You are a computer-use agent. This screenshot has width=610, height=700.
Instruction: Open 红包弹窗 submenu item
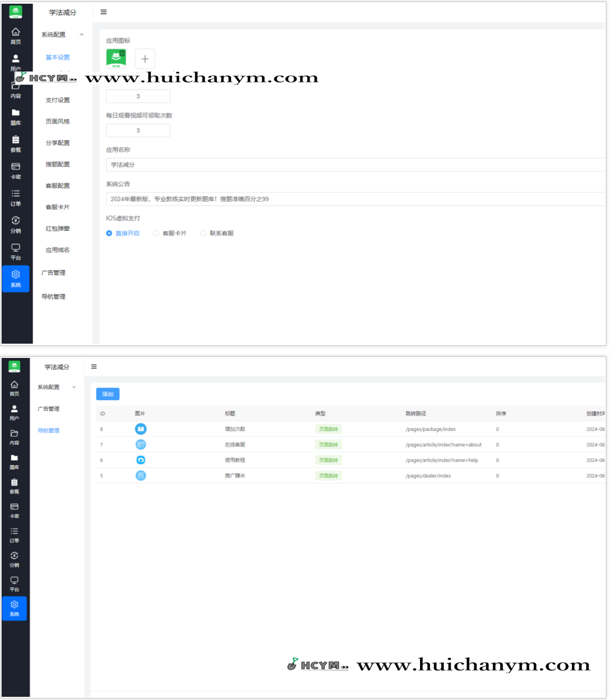pyautogui.click(x=58, y=229)
